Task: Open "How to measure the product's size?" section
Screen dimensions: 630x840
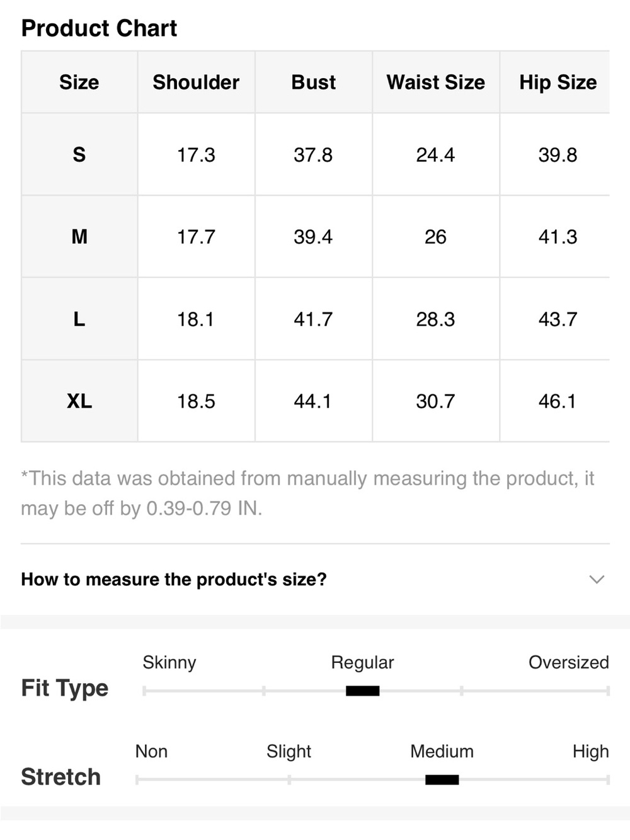Action: pyautogui.click(x=315, y=579)
